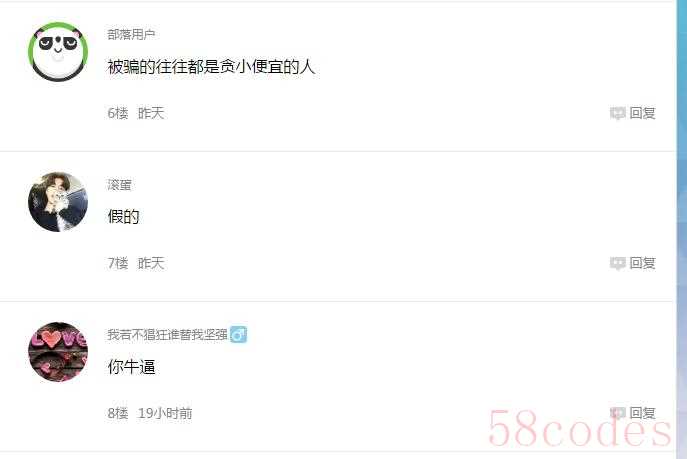Select the 6楼 floor label

click(118, 113)
